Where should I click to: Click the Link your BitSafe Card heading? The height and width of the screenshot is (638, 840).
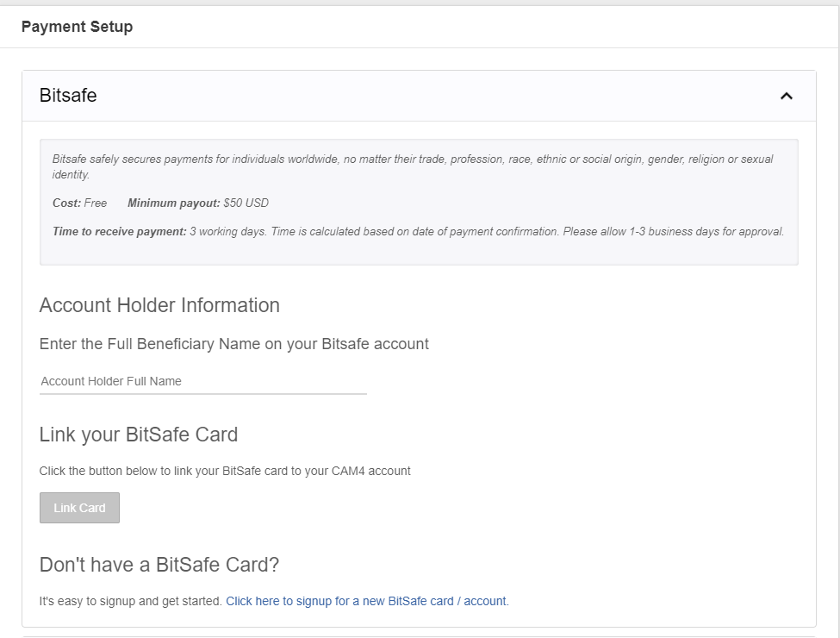(138, 435)
